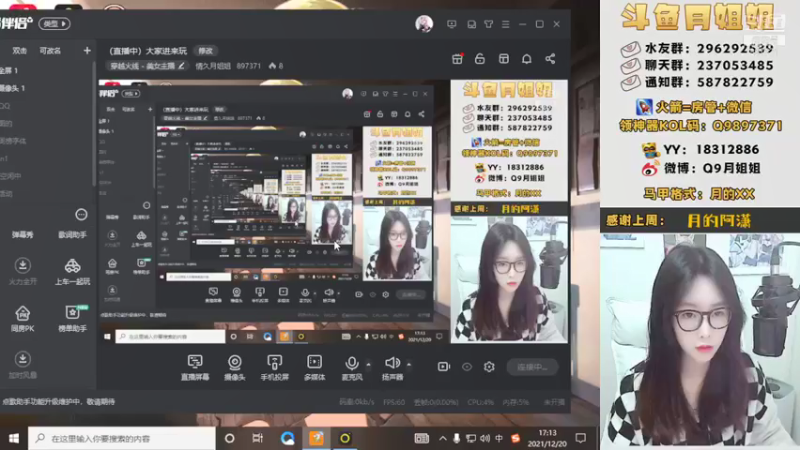Open the tray volume icon
The height and width of the screenshot is (450, 800).
tap(485, 438)
